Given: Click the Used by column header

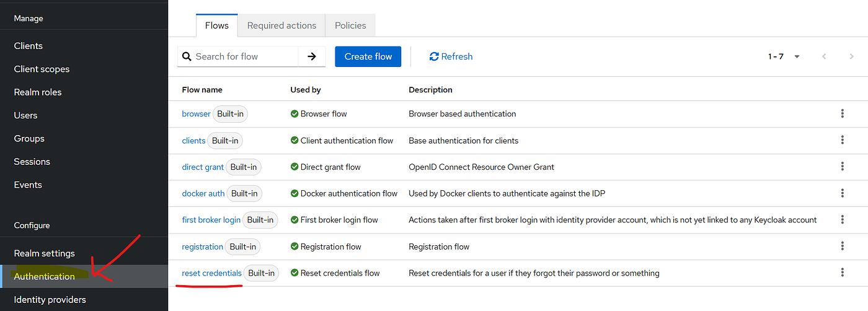Looking at the screenshot, I should click(306, 90).
